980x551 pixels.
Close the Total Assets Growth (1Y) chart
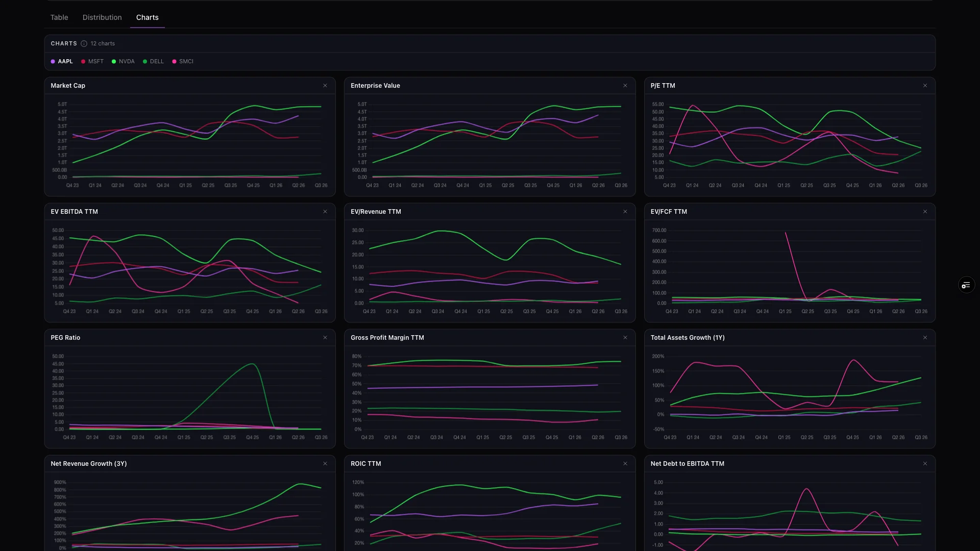[925, 338]
